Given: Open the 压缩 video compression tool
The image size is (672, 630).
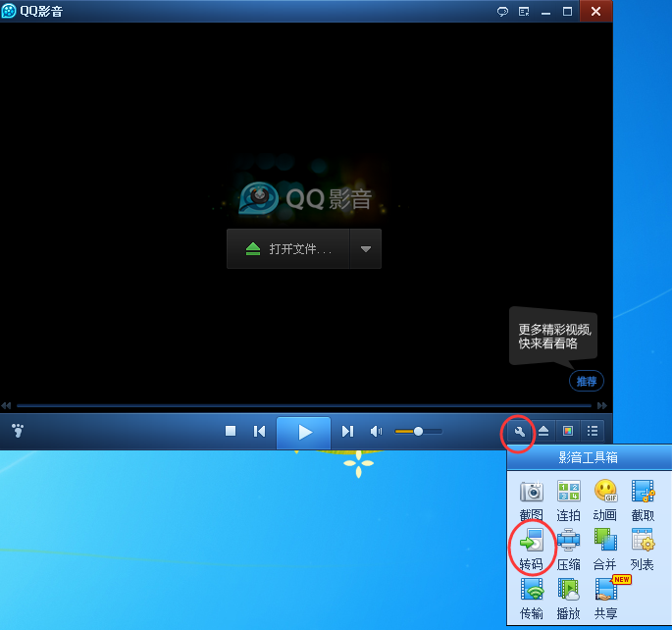Looking at the screenshot, I should point(568,550).
